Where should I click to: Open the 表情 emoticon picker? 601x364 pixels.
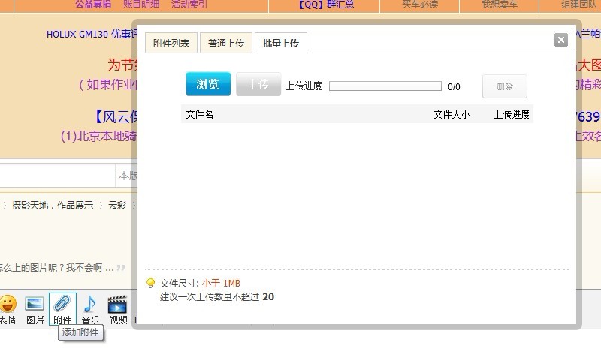point(8,309)
